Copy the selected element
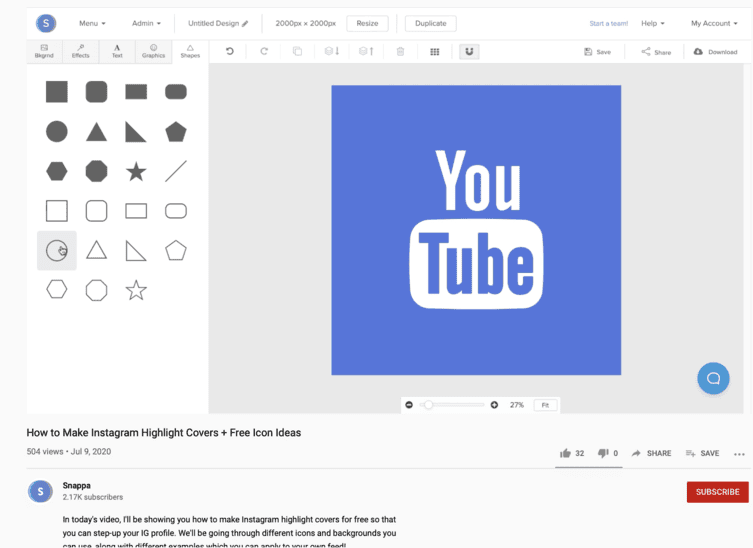Viewport: 753px width, 548px height. tap(297, 51)
